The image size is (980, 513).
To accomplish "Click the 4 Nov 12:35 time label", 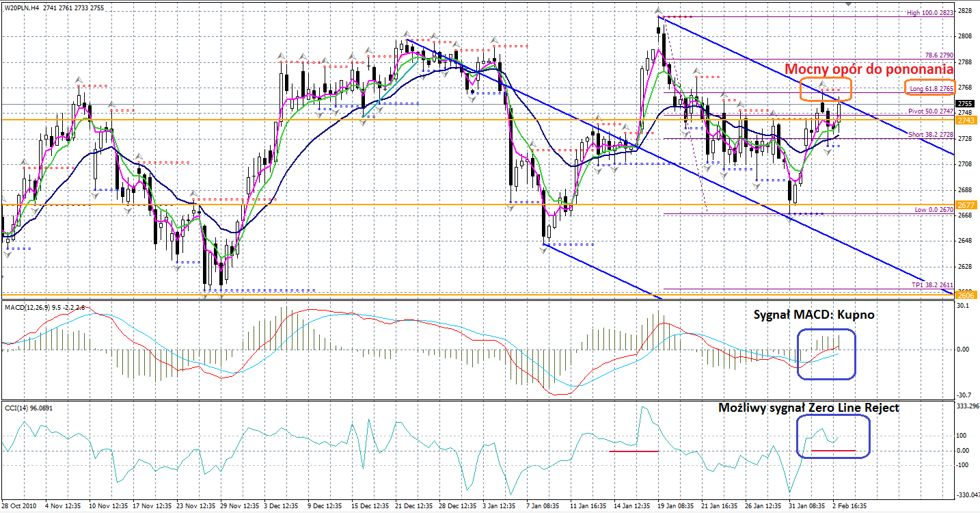I will point(64,507).
